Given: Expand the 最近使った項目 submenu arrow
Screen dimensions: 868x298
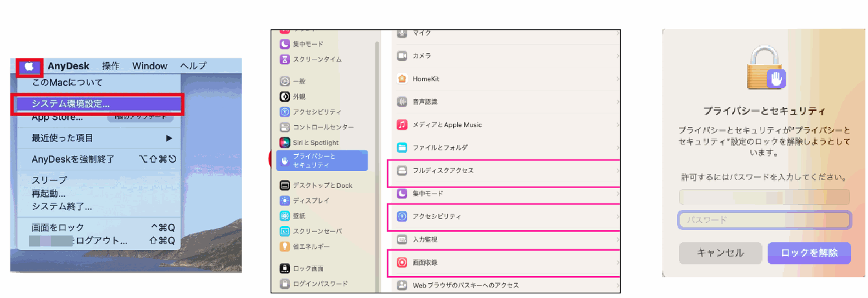Looking at the screenshot, I should (169, 138).
